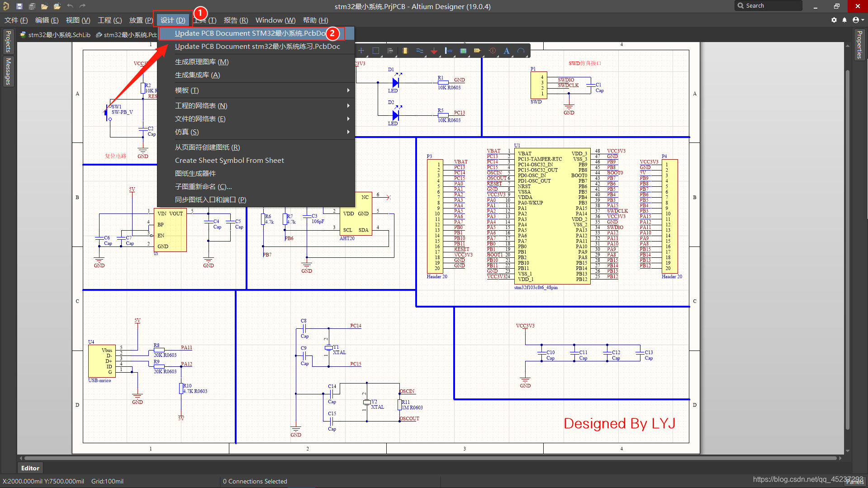Open the 编辑 (E) menu
The image size is (868, 488).
[x=47, y=20]
